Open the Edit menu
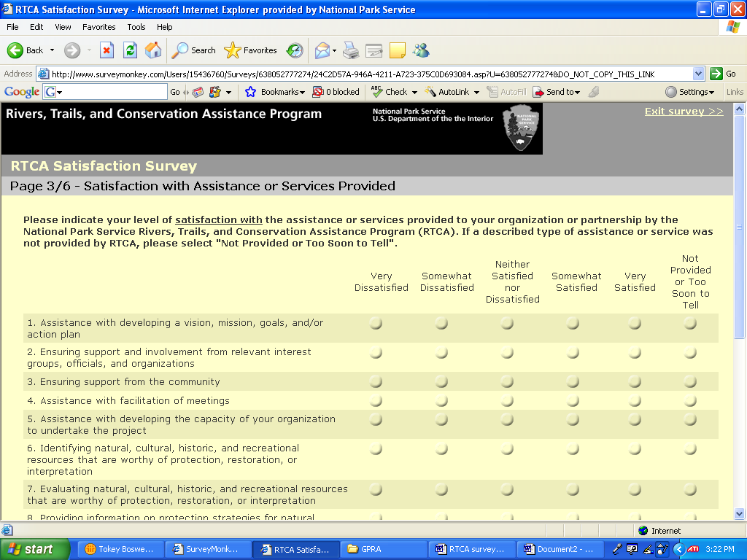This screenshot has height=560, width=747. pos(36,27)
